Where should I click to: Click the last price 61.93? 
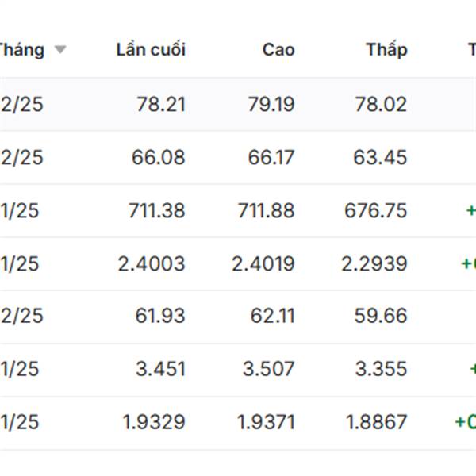159,316
